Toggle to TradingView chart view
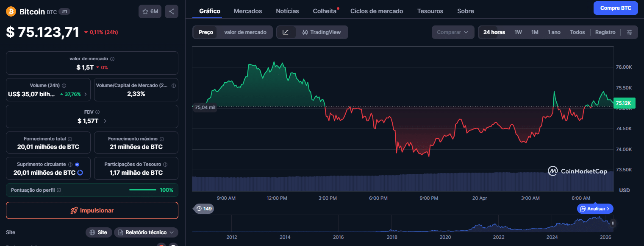This screenshot has height=246, width=644. point(323,32)
